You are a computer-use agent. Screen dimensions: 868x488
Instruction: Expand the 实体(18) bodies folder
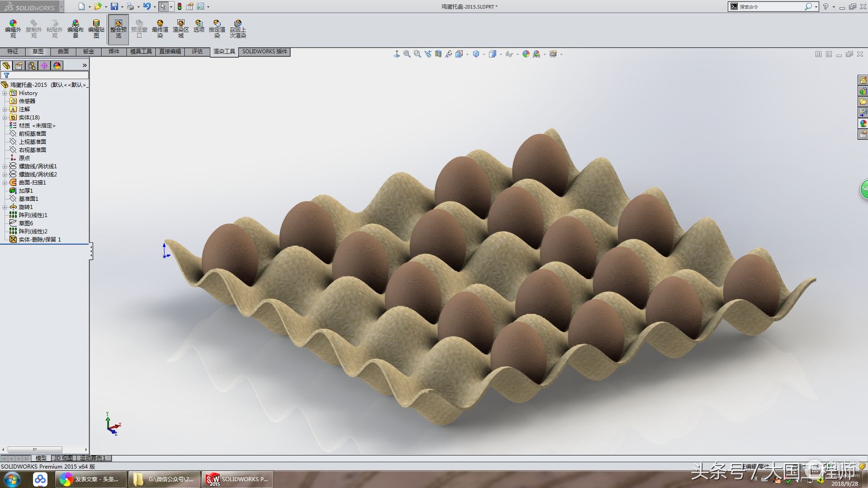(5, 118)
